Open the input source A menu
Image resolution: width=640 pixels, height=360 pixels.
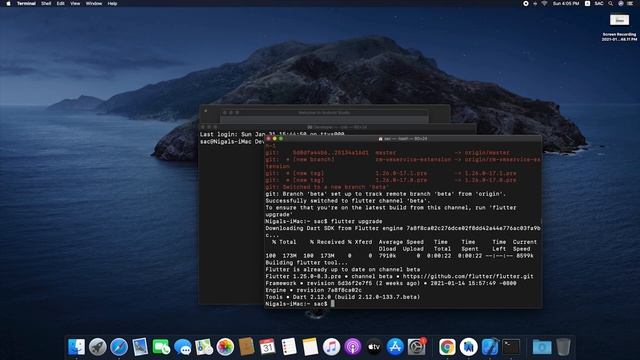pos(587,3)
